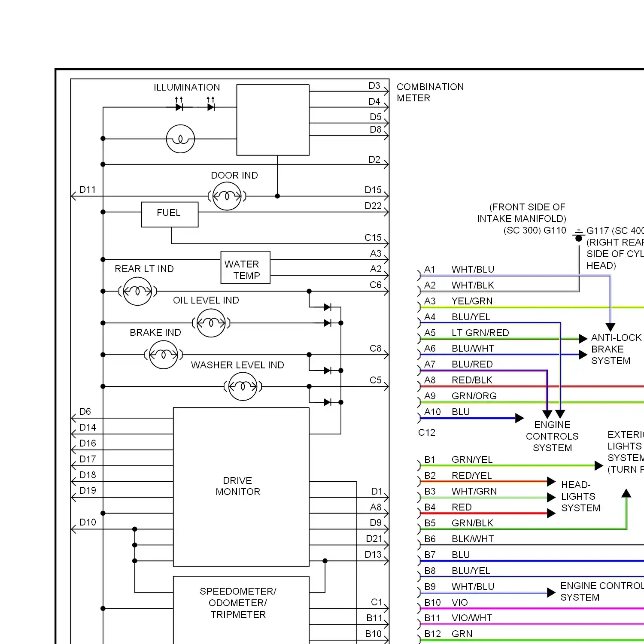The image size is (644, 644).
Task: Click the D3 terminal label
Action: pos(374,86)
